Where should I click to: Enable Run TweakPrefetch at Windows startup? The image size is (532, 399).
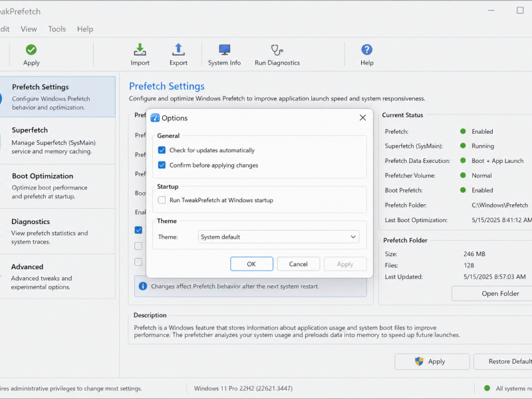[162, 200]
